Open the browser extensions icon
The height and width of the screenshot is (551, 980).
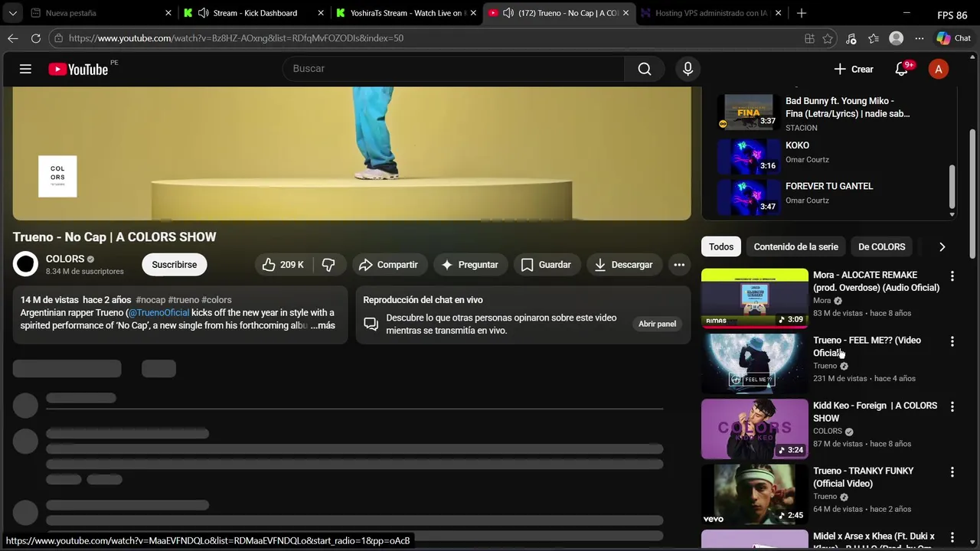tap(851, 38)
